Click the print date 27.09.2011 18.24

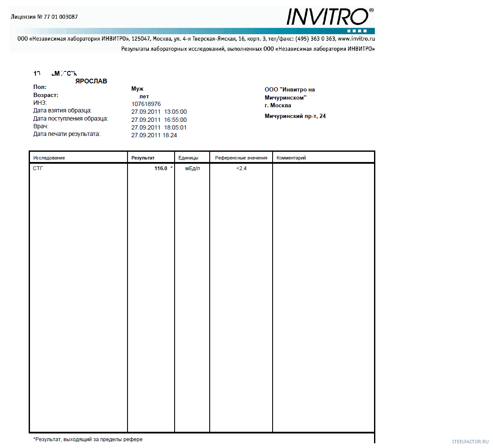[x=154, y=135]
